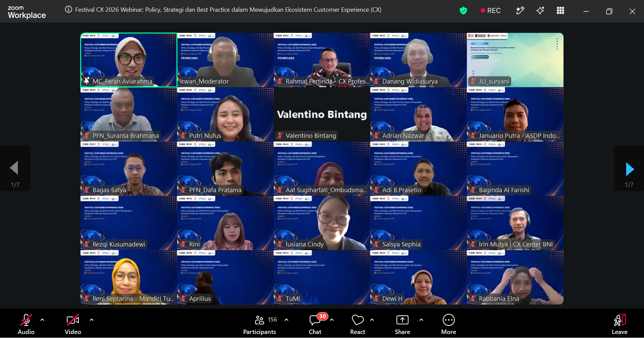Open meeting info icon beside the title
The image size is (644, 338).
pyautogui.click(x=68, y=9)
